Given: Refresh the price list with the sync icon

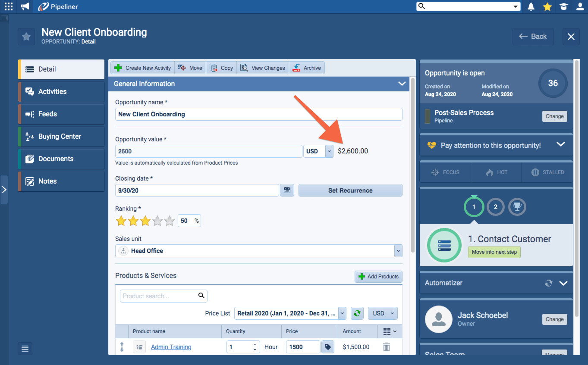Looking at the screenshot, I should click(x=357, y=313).
